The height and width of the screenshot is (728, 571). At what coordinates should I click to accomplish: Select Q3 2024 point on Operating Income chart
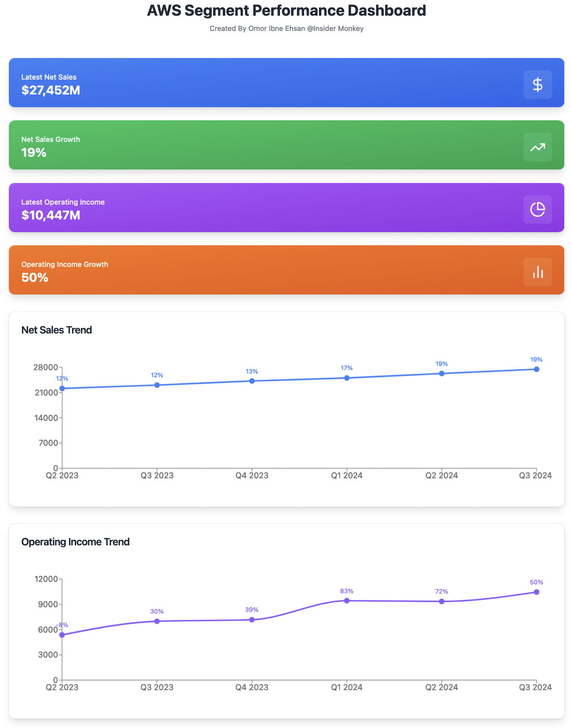536,592
